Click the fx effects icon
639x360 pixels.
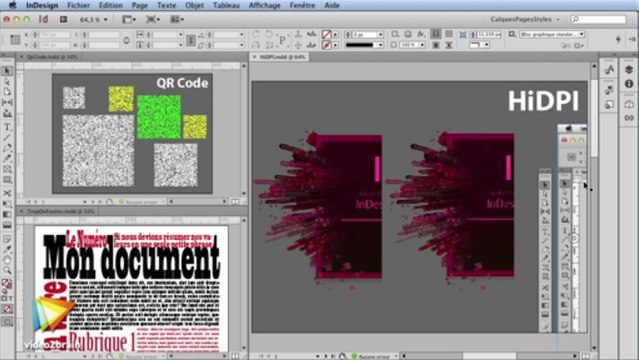(x=421, y=34)
